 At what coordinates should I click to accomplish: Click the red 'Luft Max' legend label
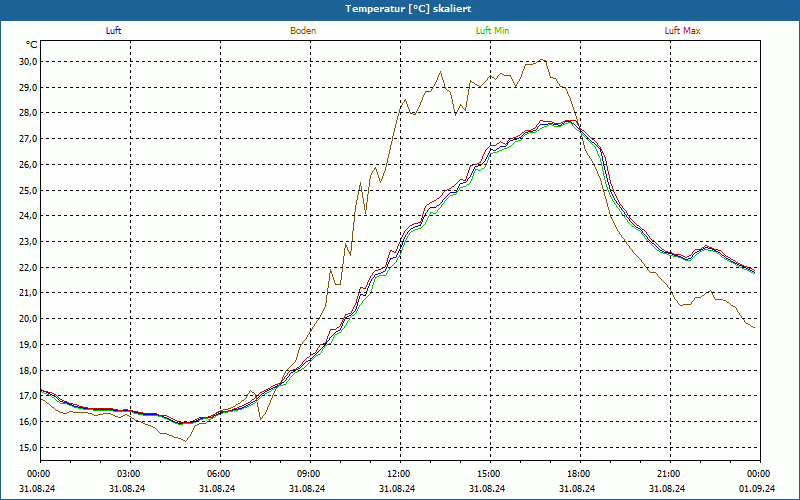click(682, 31)
